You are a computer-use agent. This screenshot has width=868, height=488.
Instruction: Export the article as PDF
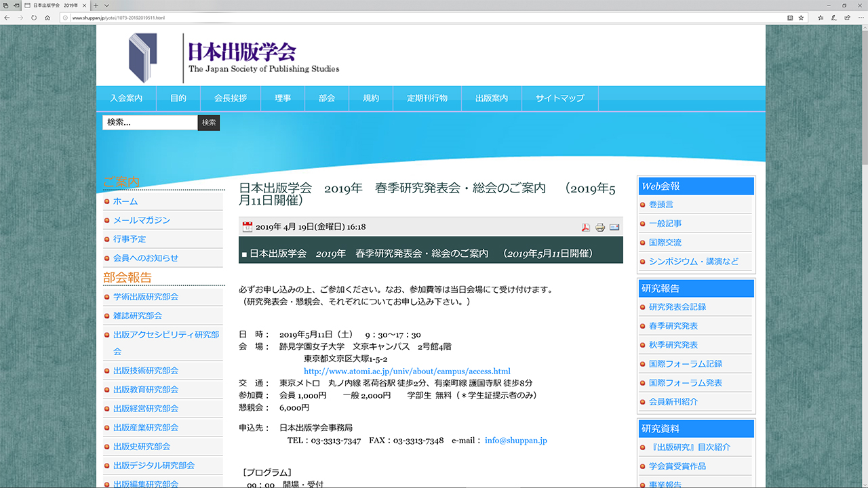(x=586, y=227)
